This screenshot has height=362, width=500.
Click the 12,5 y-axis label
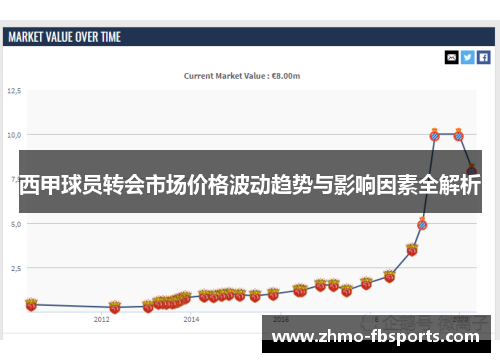[14, 91]
